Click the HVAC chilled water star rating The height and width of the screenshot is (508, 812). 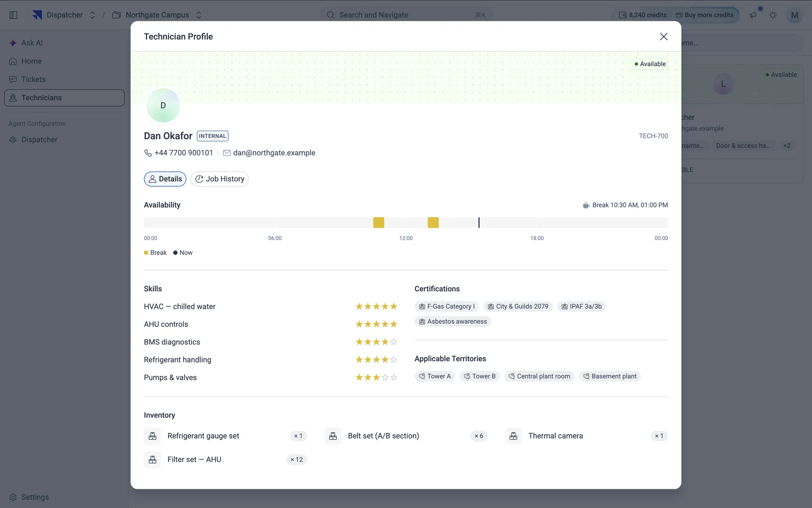click(376, 306)
